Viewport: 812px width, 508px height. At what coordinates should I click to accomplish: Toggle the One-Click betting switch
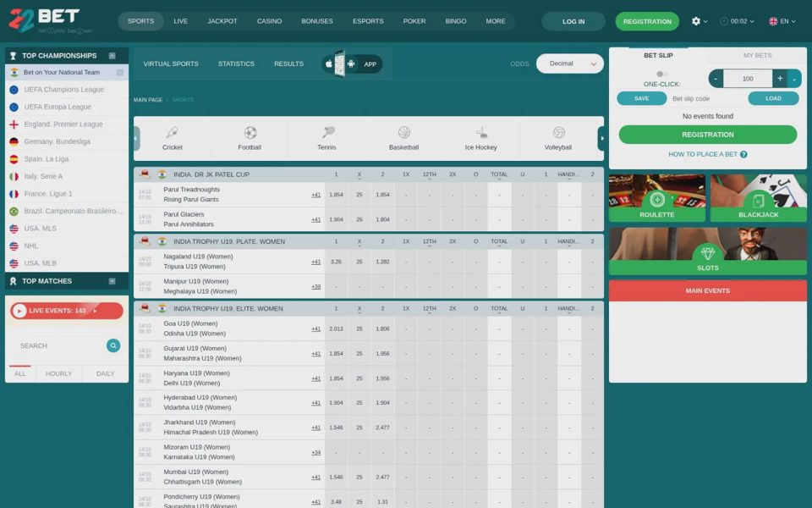click(661, 75)
